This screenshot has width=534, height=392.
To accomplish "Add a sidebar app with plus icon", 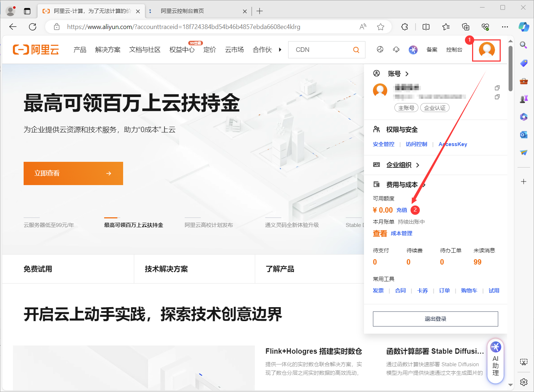I will coord(524,182).
